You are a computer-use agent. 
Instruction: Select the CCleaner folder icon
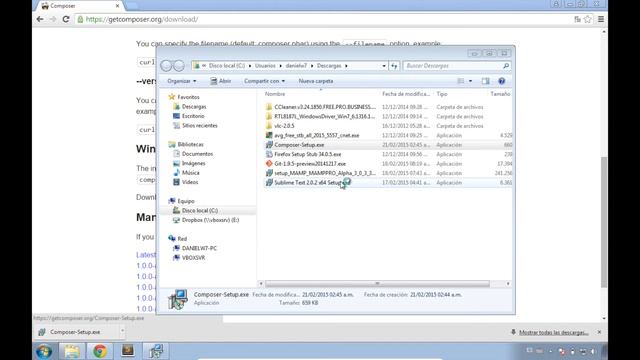point(269,107)
